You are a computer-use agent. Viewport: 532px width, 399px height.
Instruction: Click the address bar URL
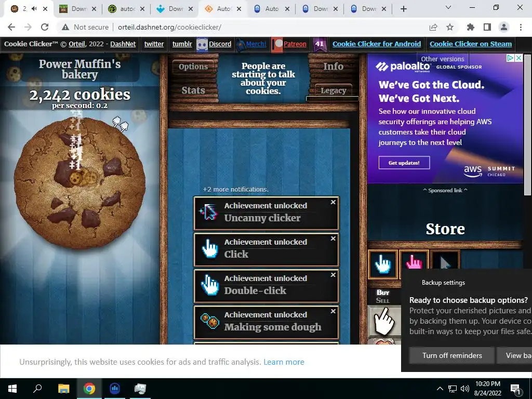pyautogui.click(x=170, y=27)
